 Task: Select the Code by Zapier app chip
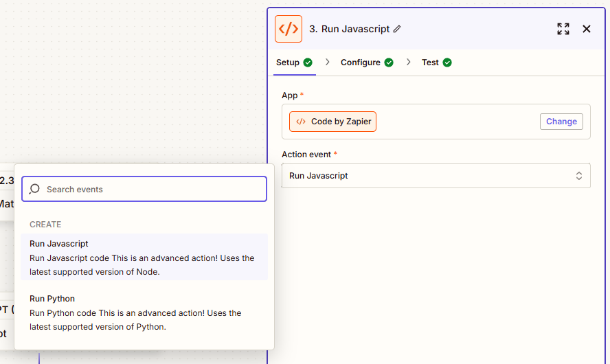coord(332,122)
